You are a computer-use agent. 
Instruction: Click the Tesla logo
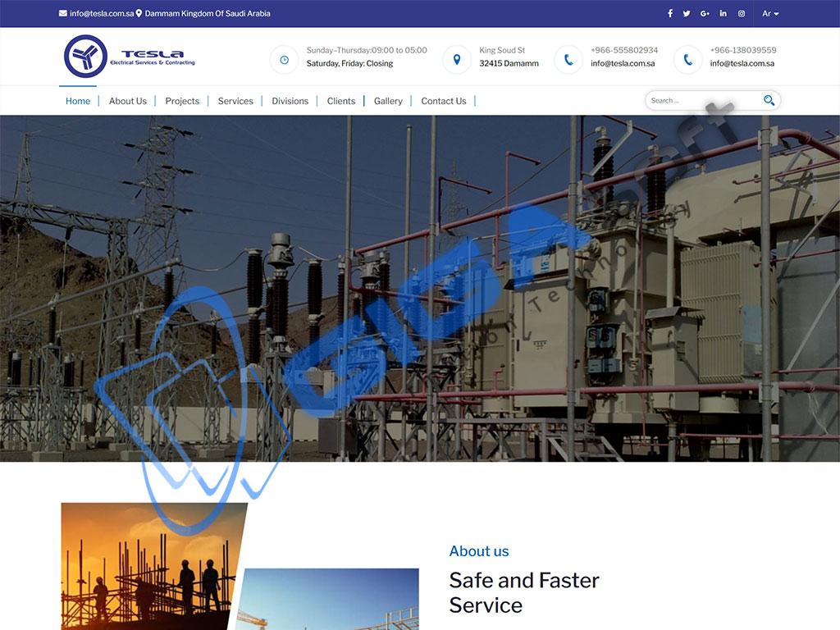(x=130, y=57)
